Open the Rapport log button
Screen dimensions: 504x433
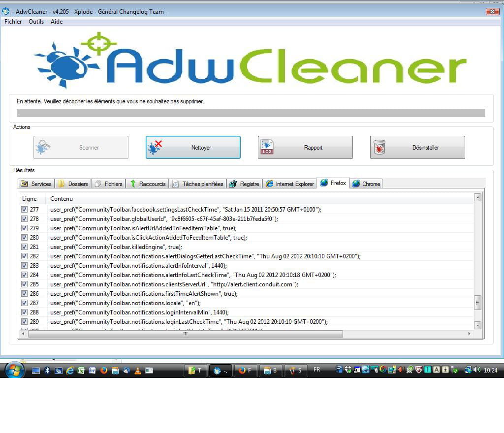point(305,148)
